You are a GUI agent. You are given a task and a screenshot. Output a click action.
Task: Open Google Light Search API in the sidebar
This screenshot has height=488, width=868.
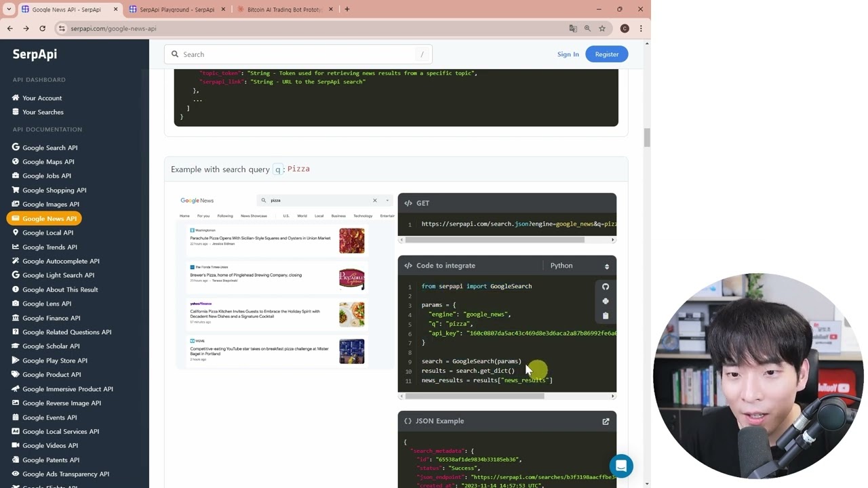(58, 275)
